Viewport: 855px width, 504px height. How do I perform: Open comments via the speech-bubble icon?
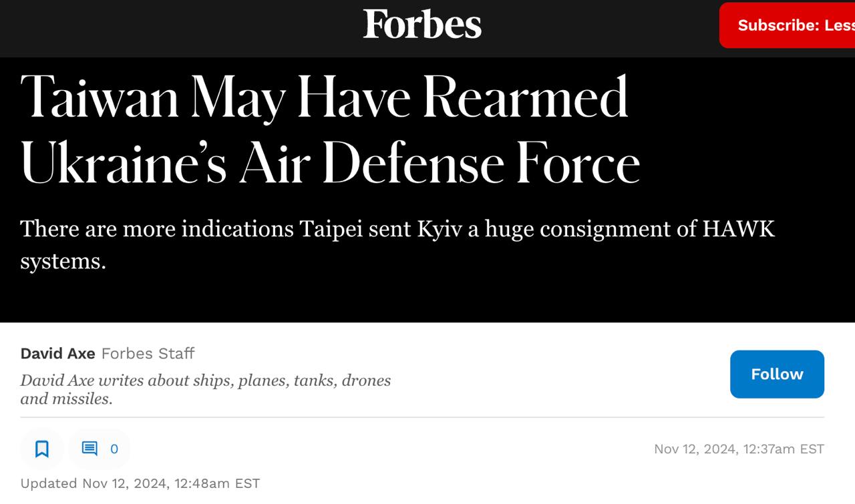[x=90, y=449]
